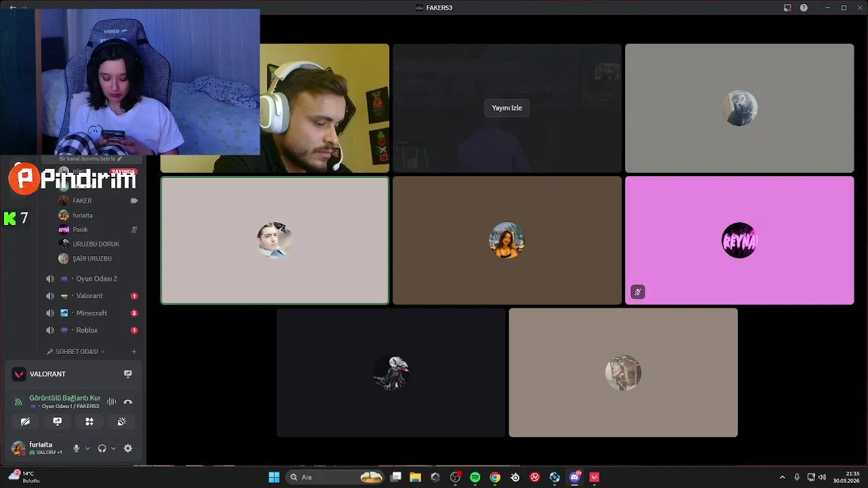This screenshot has width=868, height=488.
Task: Show hidden system tray icons
Action: click(x=782, y=477)
